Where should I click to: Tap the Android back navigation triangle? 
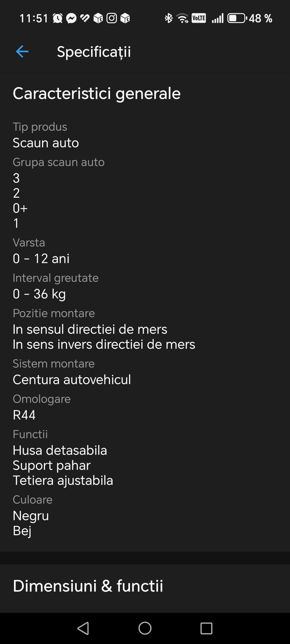pyautogui.click(x=83, y=628)
